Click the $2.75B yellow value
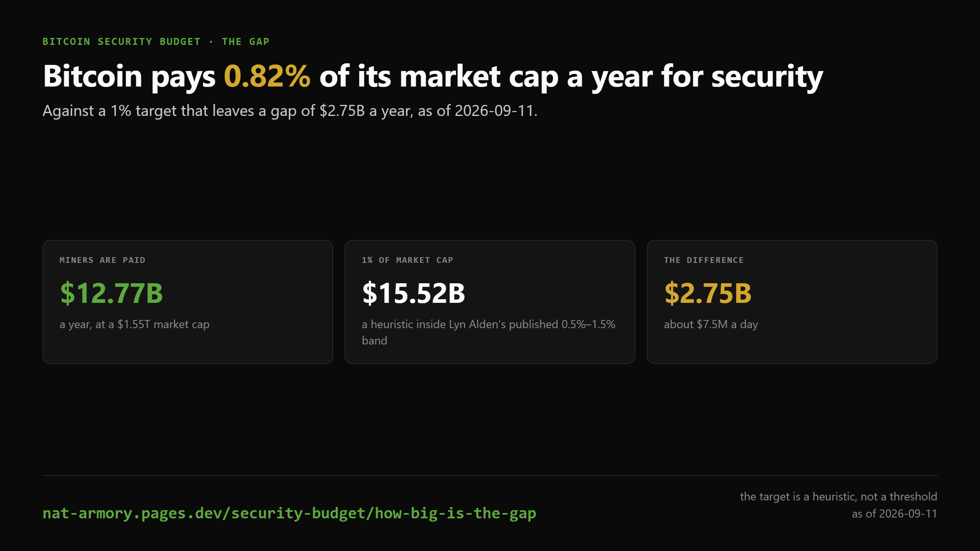The image size is (980, 551). tap(708, 293)
